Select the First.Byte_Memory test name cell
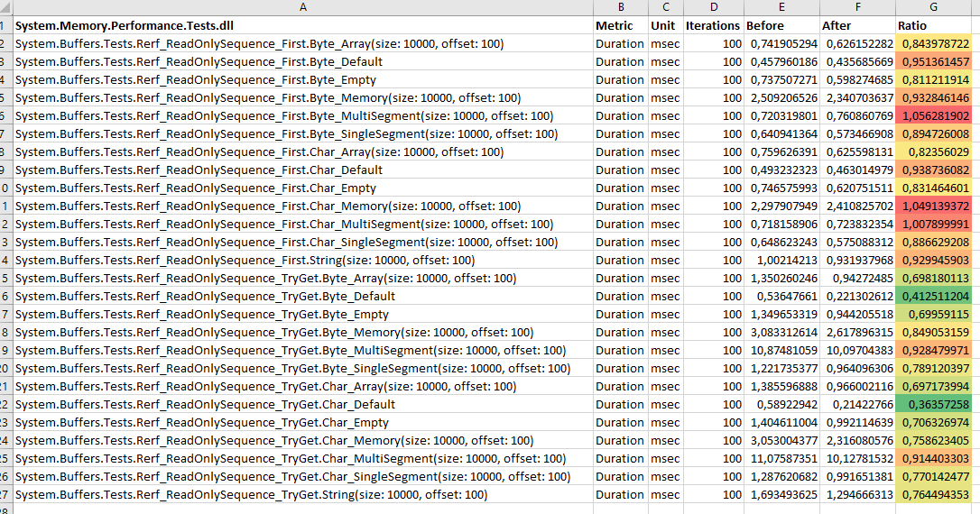Image resolution: width=980 pixels, height=514 pixels. tap(303, 98)
